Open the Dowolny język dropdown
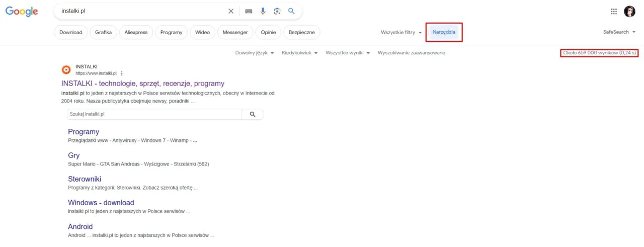The width and height of the screenshot is (644, 247). pyautogui.click(x=254, y=53)
